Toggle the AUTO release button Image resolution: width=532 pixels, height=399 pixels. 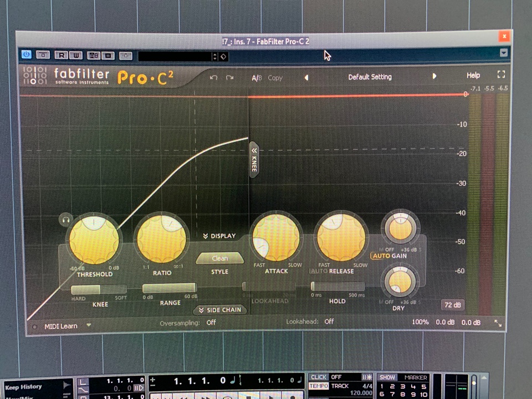319,271
